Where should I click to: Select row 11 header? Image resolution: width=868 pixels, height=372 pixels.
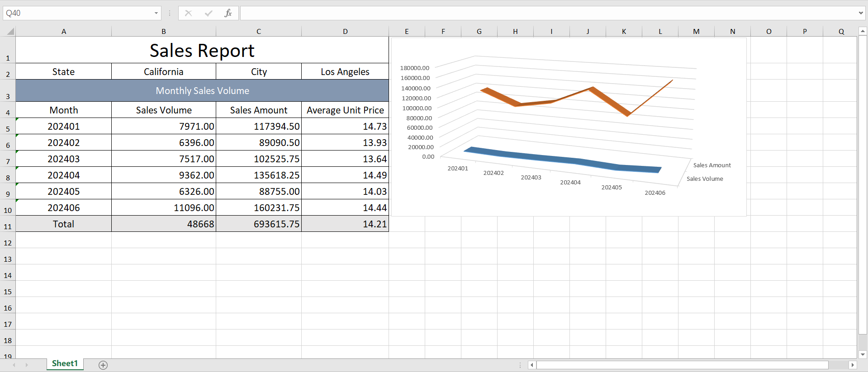click(x=8, y=226)
